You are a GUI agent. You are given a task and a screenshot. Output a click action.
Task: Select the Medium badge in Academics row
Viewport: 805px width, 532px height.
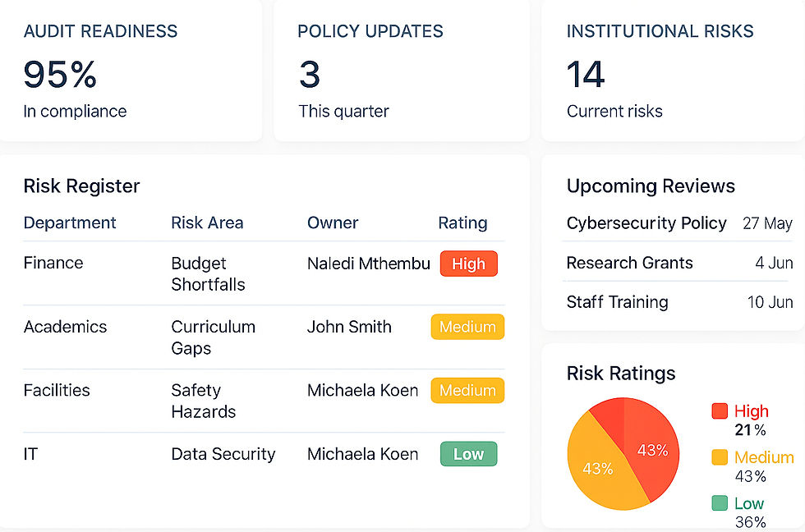[x=467, y=327]
